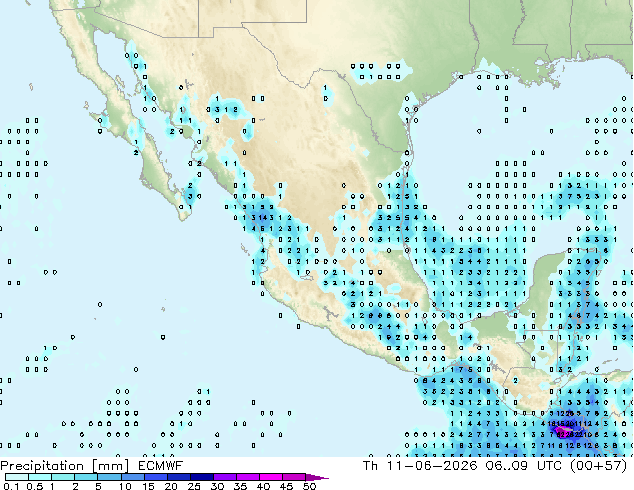Click the 1–2 mm legend color swatch

tap(63, 477)
